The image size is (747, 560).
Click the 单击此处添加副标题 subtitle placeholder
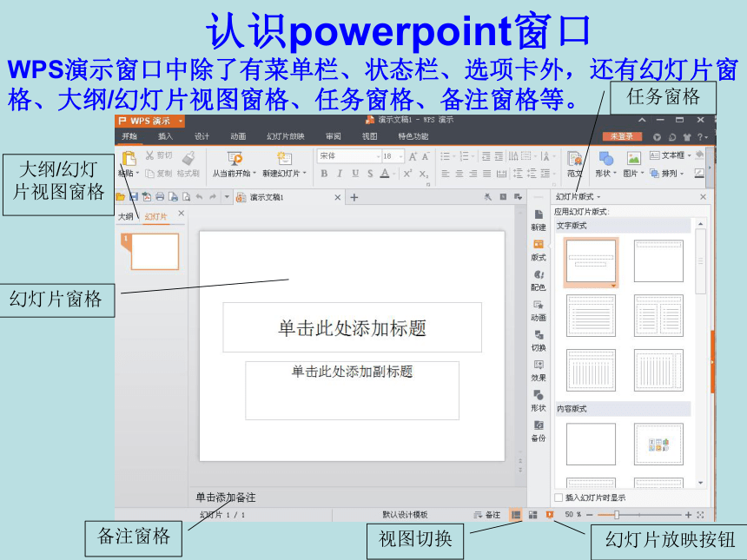(352, 391)
